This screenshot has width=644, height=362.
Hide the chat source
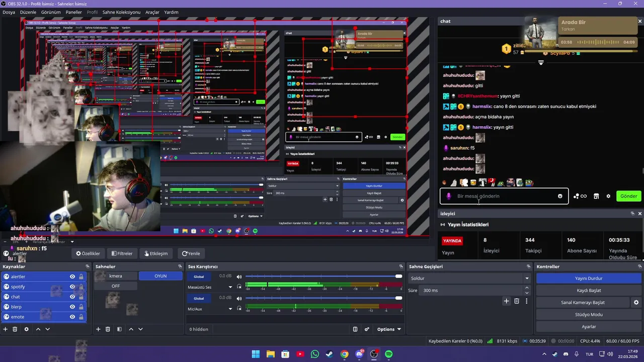pyautogui.click(x=72, y=297)
